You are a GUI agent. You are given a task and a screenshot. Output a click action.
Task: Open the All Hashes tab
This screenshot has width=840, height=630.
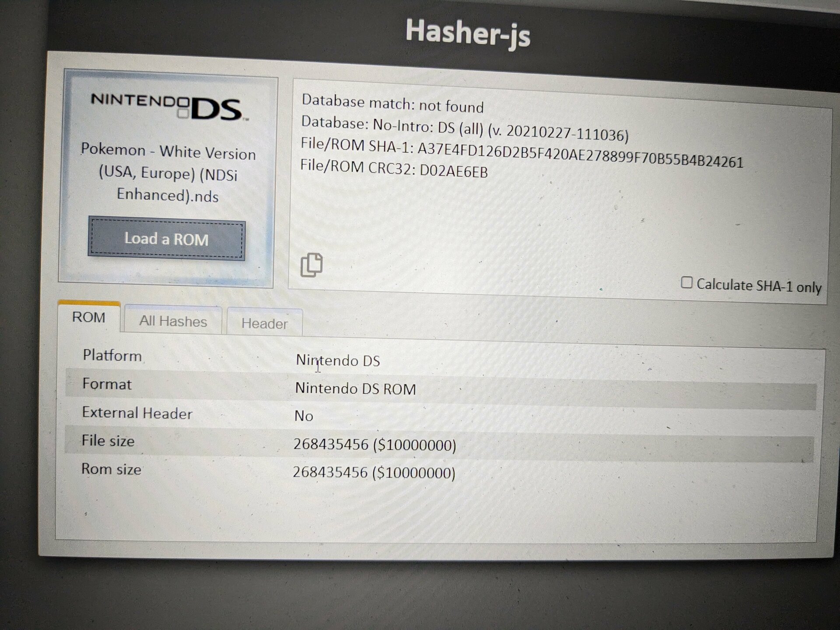coord(173,321)
